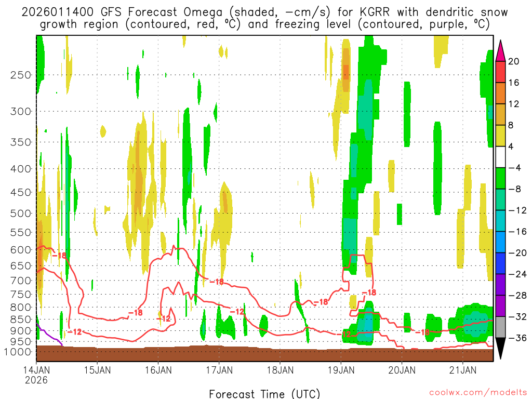
Task: Click the year 2026 under 14JAN
Action: point(36,380)
